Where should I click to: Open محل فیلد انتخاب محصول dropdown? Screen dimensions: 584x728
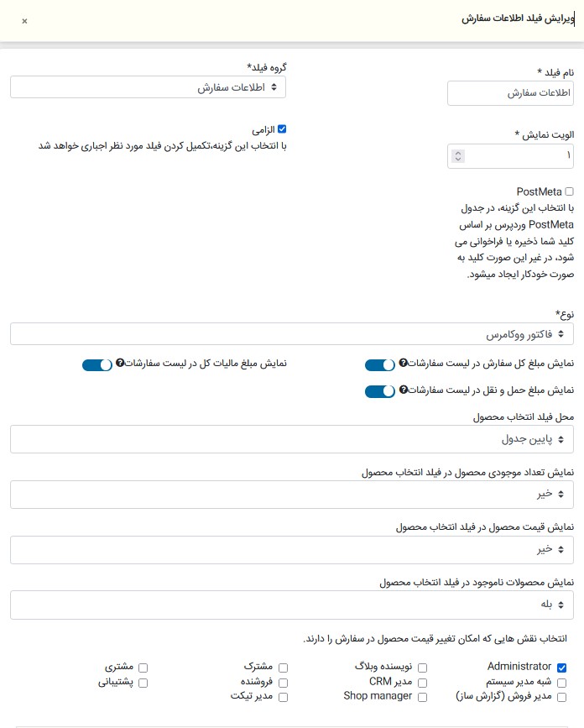(292, 438)
